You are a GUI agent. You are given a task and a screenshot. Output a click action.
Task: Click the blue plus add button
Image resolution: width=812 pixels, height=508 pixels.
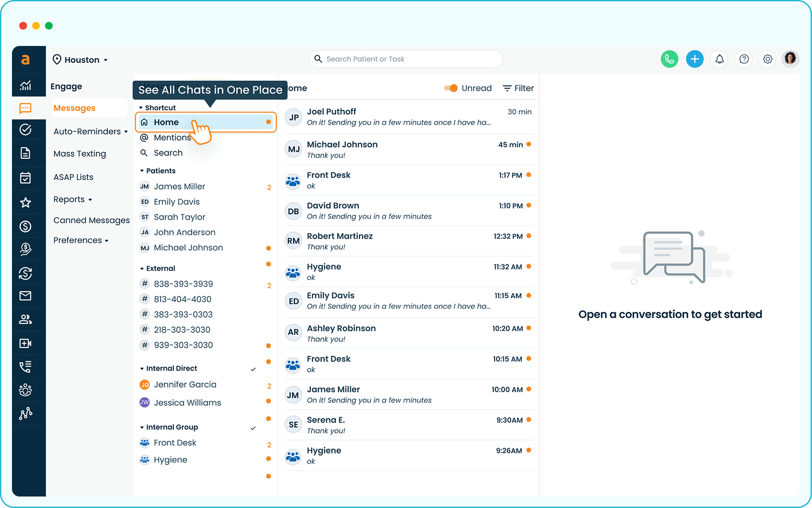694,59
